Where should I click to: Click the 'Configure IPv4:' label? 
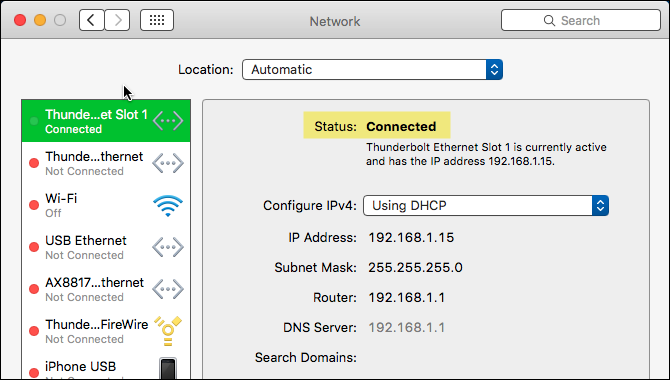tap(310, 206)
